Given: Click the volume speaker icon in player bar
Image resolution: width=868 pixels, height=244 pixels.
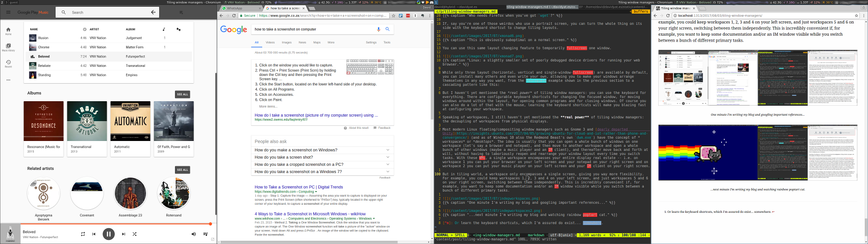Looking at the screenshot, I should click(193, 234).
